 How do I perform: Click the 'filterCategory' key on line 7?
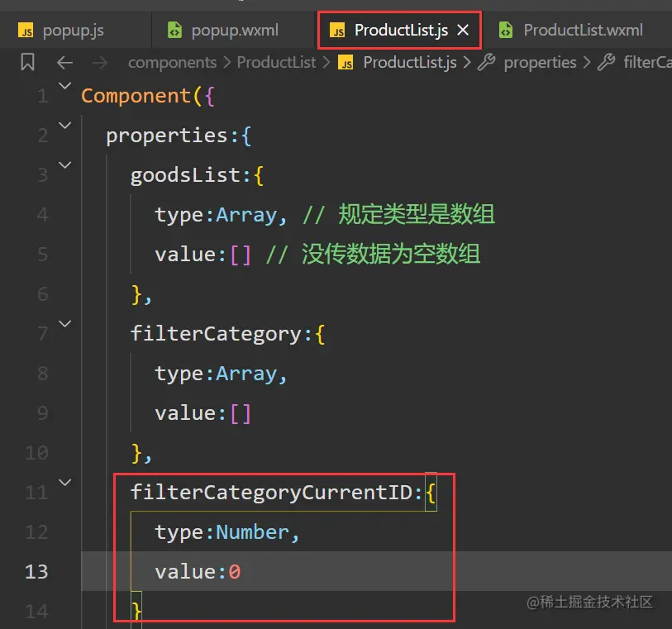(x=216, y=334)
